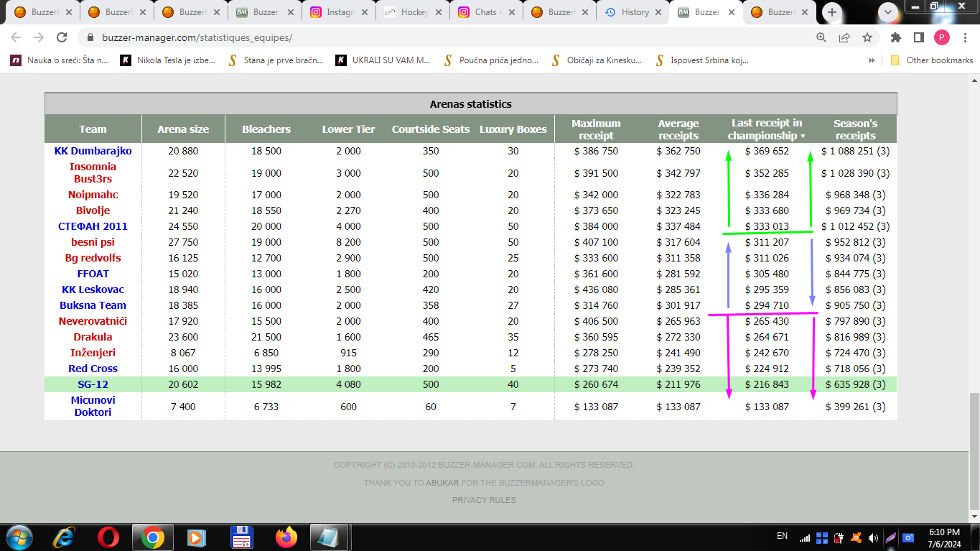Image resolution: width=980 pixels, height=551 pixels.
Task: Click the Avast orange tray icon
Action: click(x=856, y=537)
